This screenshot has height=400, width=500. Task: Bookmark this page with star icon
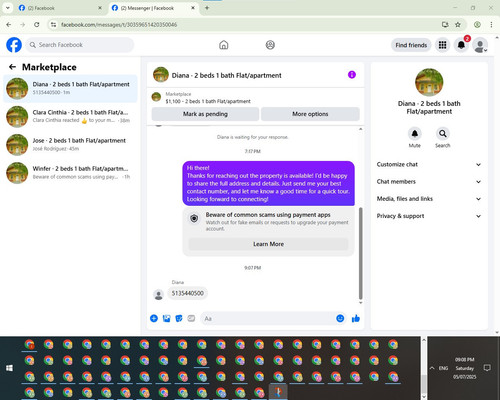(x=458, y=24)
